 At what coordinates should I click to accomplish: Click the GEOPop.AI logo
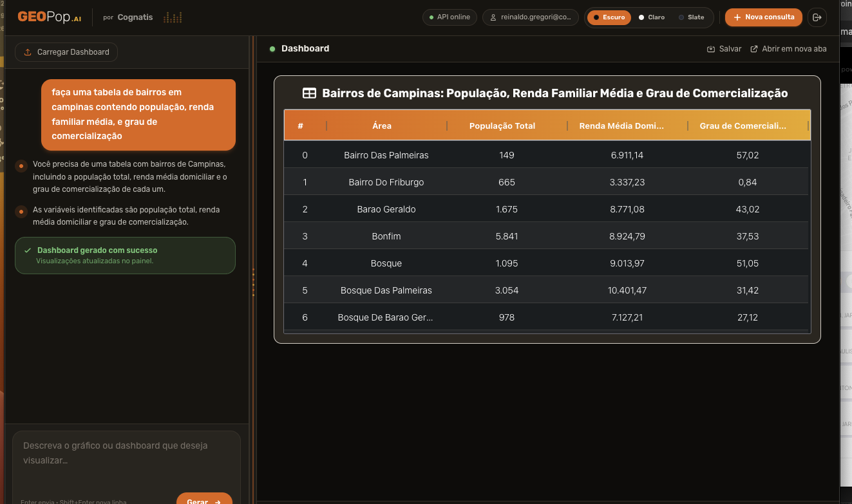[50, 17]
